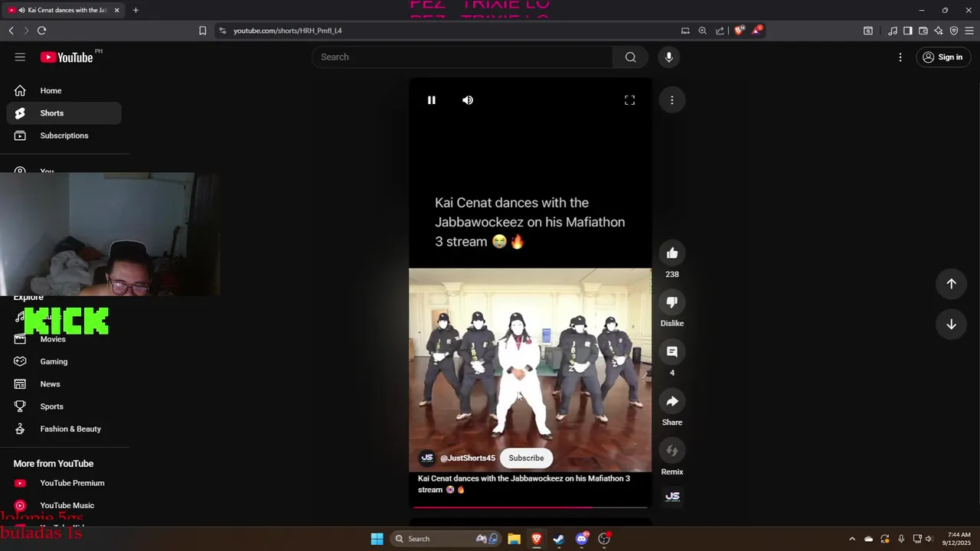The image size is (980, 551).
Task: Like the Short with 238 likes
Action: 672,253
